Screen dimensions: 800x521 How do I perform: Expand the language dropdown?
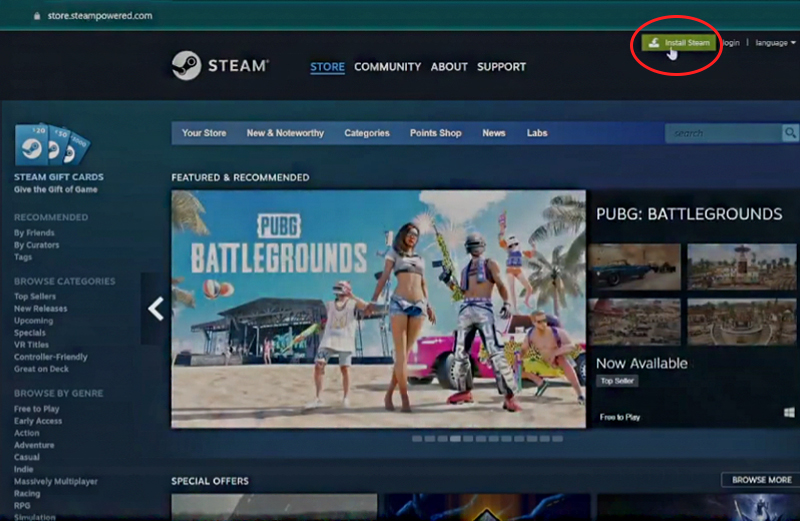click(x=775, y=43)
